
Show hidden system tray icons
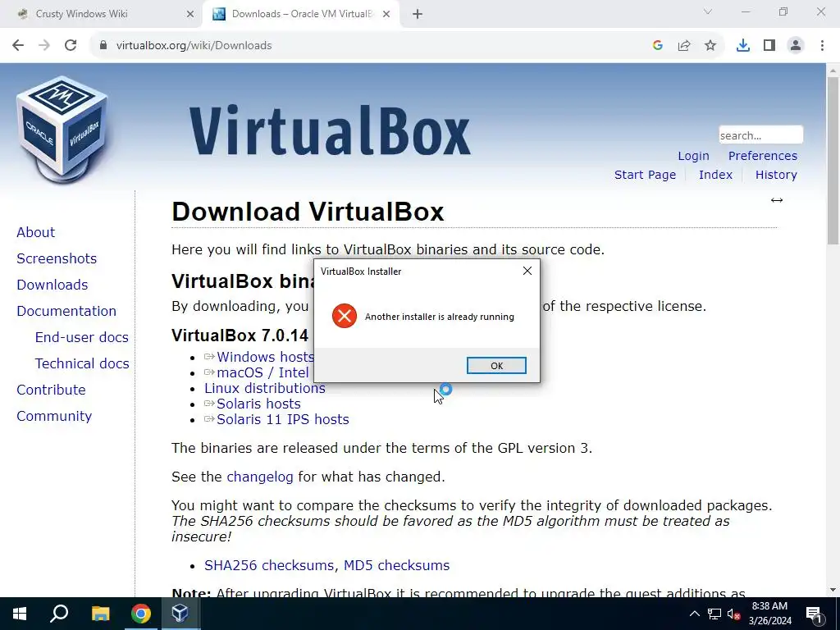pyautogui.click(x=694, y=614)
